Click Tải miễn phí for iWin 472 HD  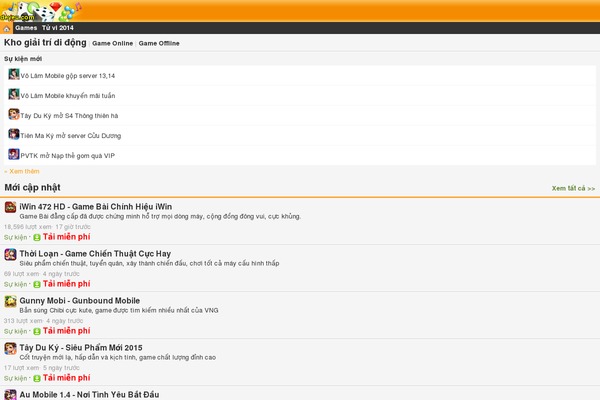(x=67, y=237)
